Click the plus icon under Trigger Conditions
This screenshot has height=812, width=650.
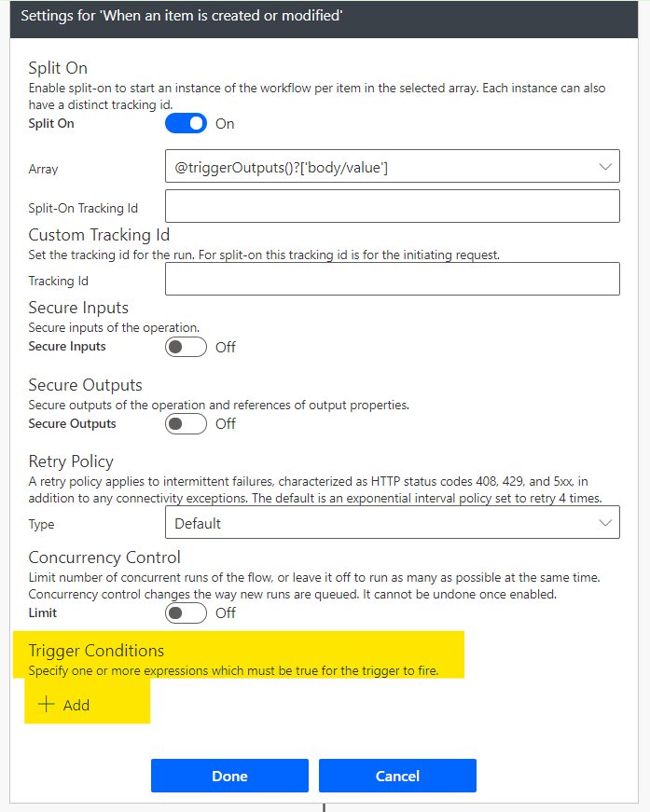46,704
